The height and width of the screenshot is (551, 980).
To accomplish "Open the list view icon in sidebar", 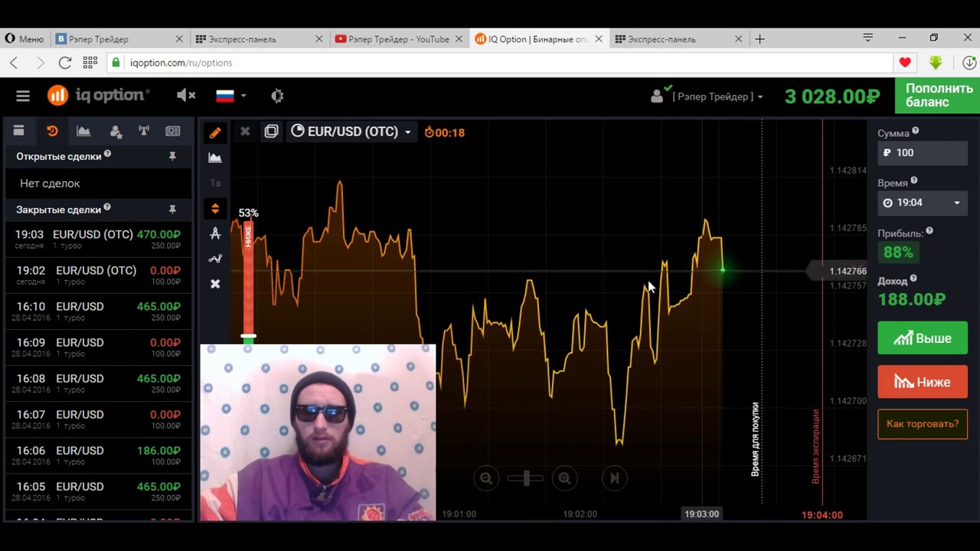I will click(x=18, y=131).
